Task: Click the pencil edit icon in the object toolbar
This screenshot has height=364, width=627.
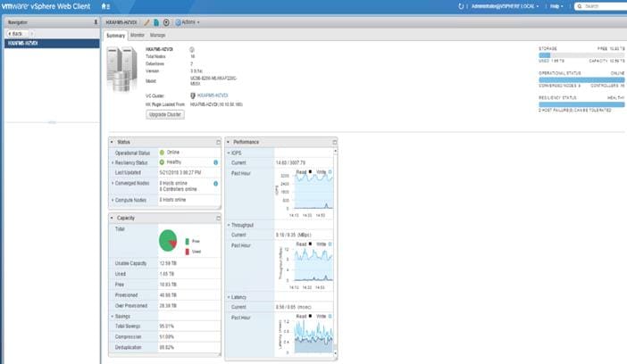Action: [146, 22]
